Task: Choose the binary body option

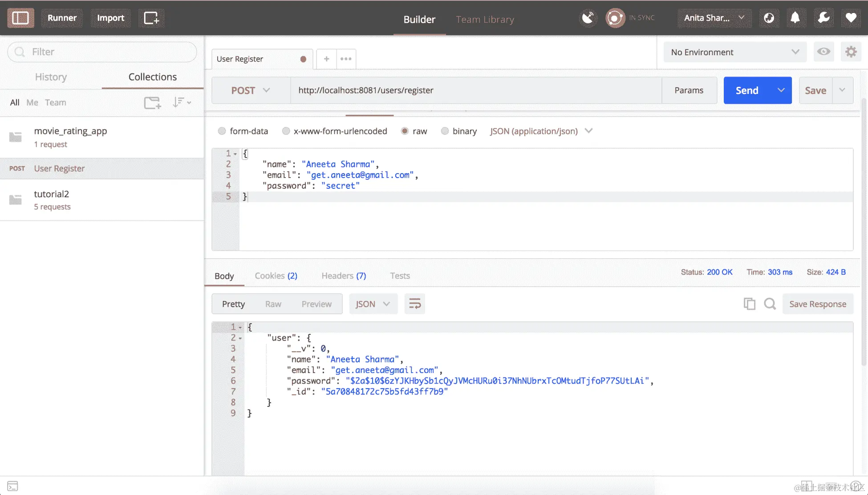Action: click(445, 131)
